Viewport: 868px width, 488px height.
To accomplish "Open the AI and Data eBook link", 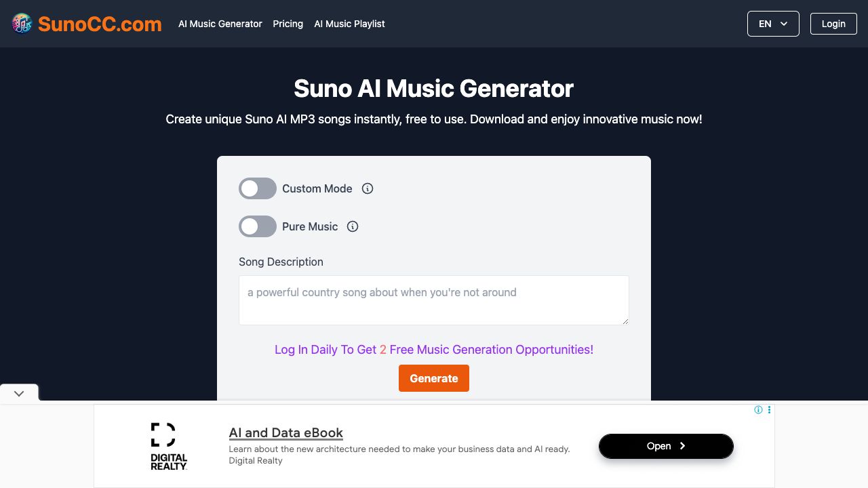I will tap(285, 432).
